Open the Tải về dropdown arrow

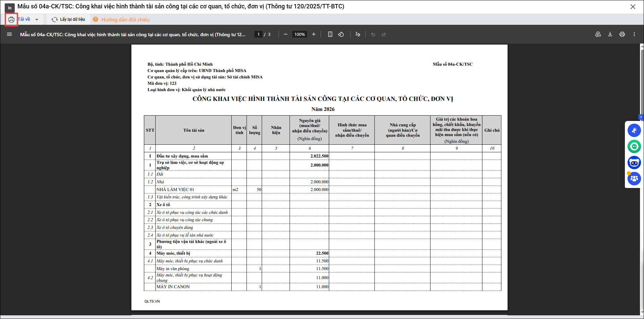37,20
